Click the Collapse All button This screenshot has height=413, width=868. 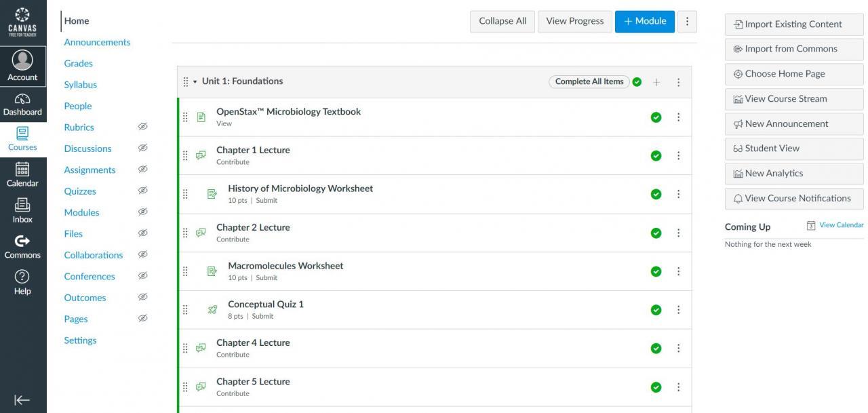pyautogui.click(x=502, y=22)
